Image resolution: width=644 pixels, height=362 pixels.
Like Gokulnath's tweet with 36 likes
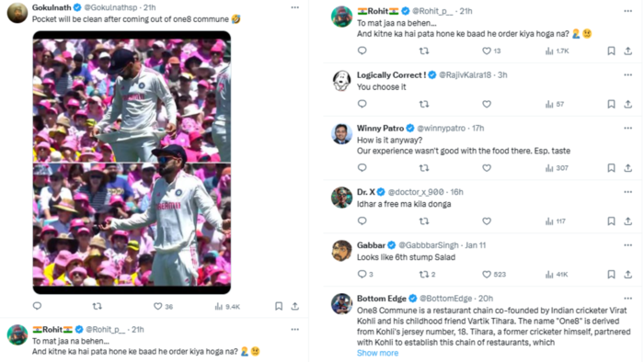(x=163, y=306)
